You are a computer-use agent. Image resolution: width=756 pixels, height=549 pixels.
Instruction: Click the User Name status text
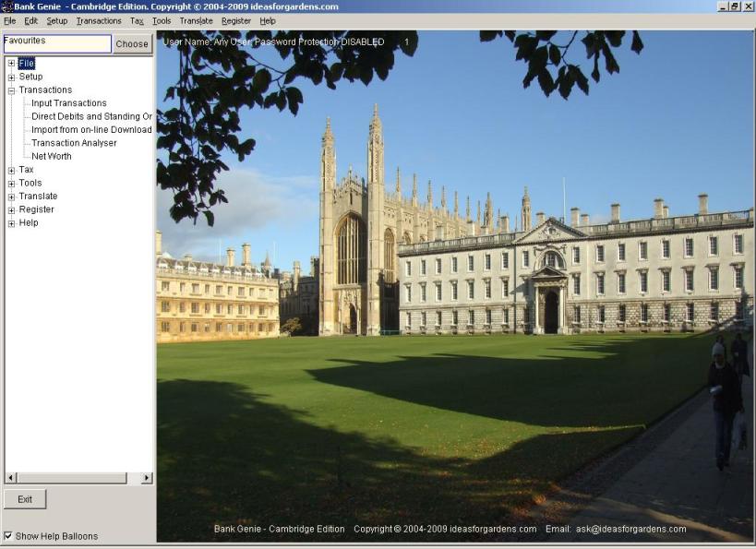coord(273,42)
